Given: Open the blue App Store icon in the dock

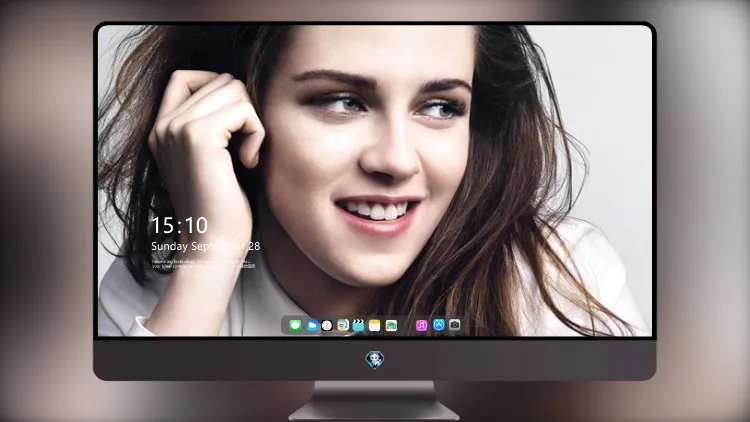Looking at the screenshot, I should tap(439, 325).
